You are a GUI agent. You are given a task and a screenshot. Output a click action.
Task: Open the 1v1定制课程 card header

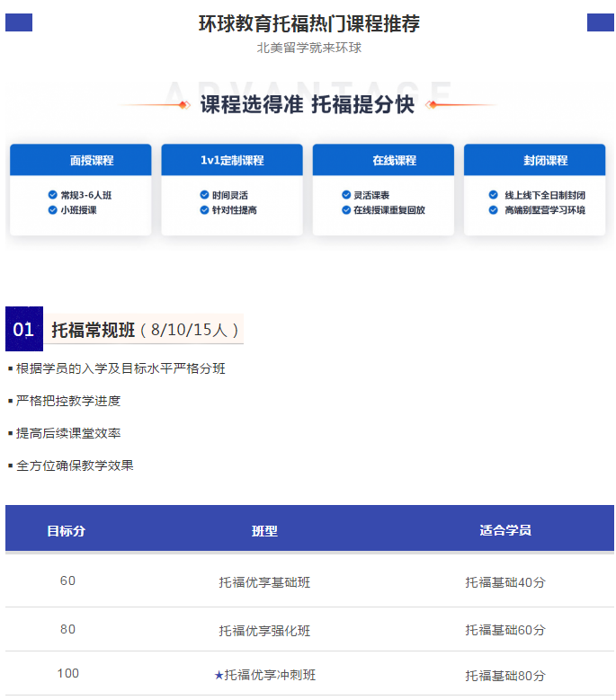pos(232,160)
